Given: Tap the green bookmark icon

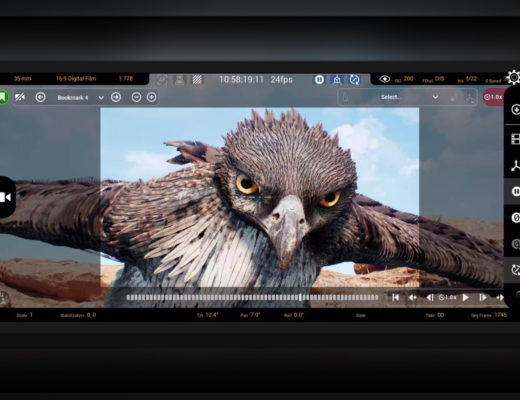Looking at the screenshot, I should tap(3, 97).
